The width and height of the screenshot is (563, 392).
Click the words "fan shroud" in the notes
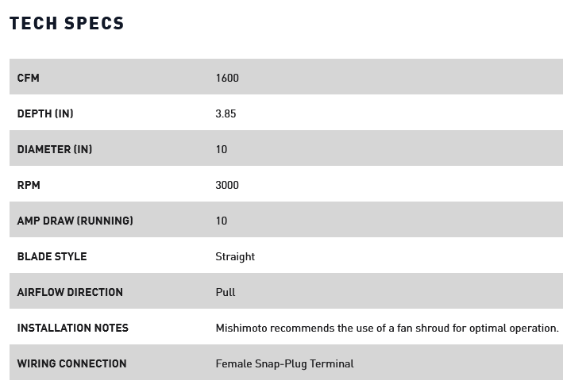[x=424, y=328]
